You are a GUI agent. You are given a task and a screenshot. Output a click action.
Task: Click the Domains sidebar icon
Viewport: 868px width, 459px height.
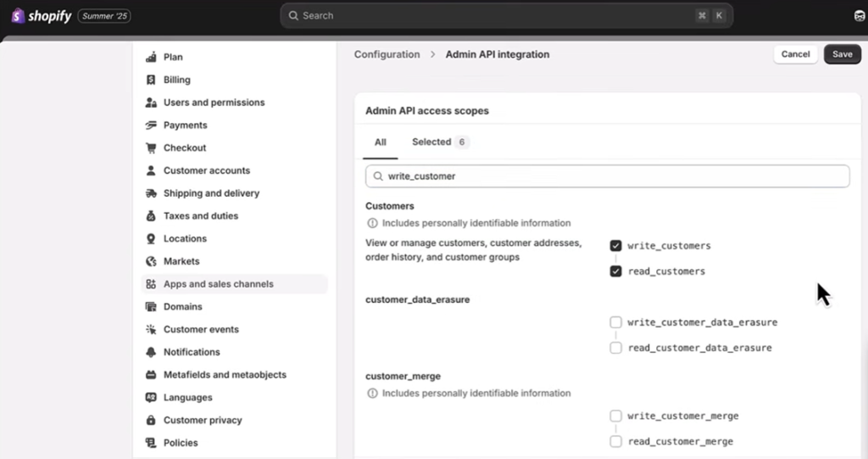[x=151, y=307]
